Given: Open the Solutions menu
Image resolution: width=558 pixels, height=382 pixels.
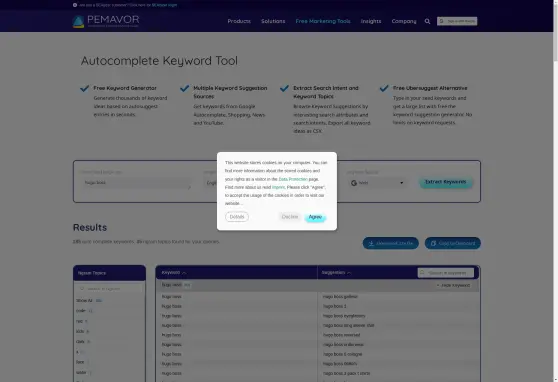Looking at the screenshot, I should coord(273,21).
